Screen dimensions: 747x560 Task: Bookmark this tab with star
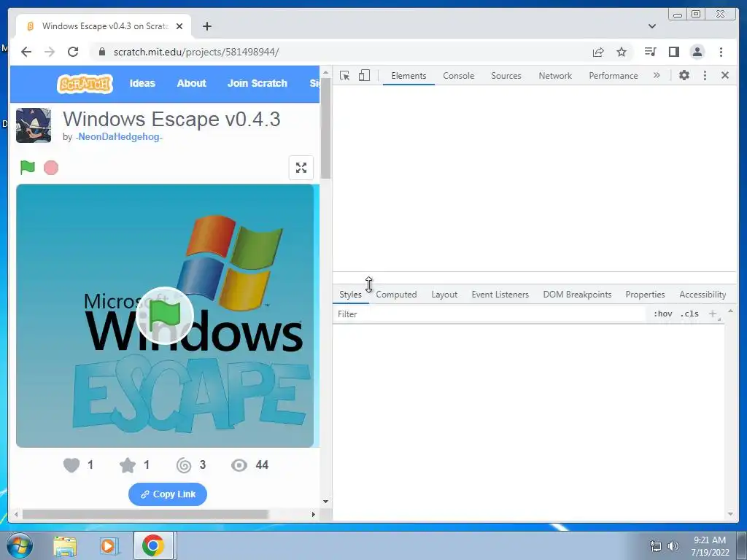click(x=622, y=52)
